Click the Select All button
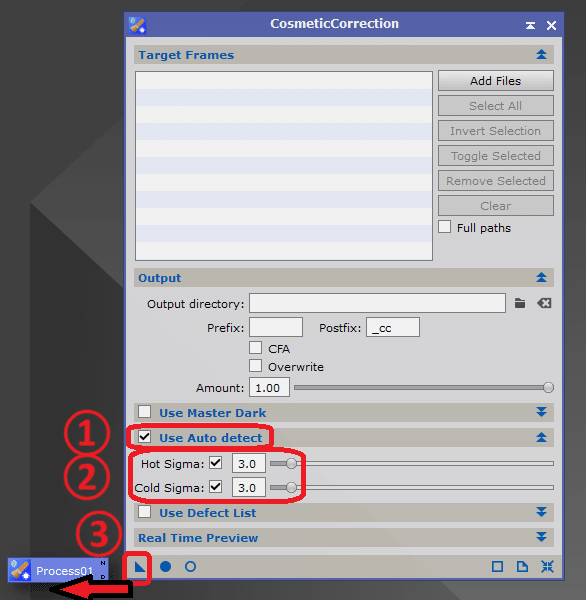 (496, 106)
